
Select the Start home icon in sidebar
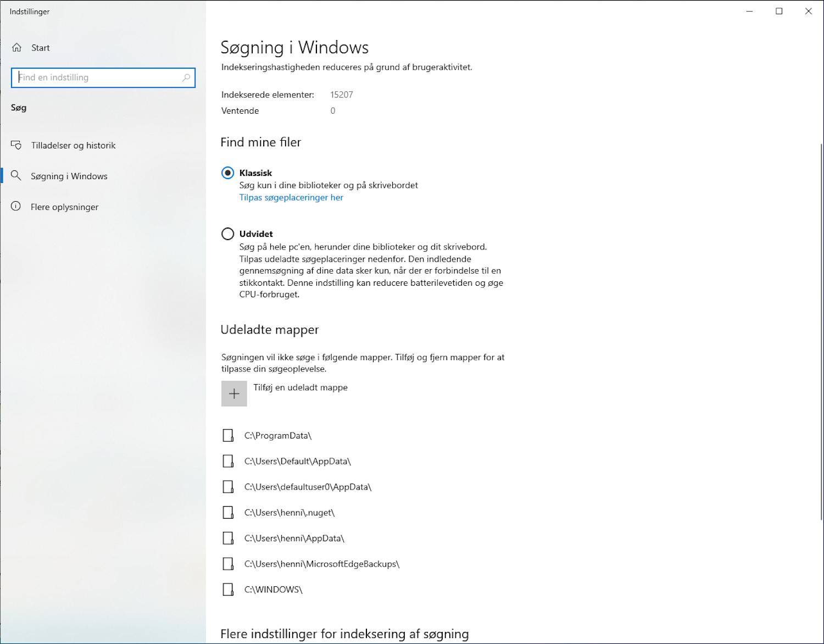[x=16, y=48]
